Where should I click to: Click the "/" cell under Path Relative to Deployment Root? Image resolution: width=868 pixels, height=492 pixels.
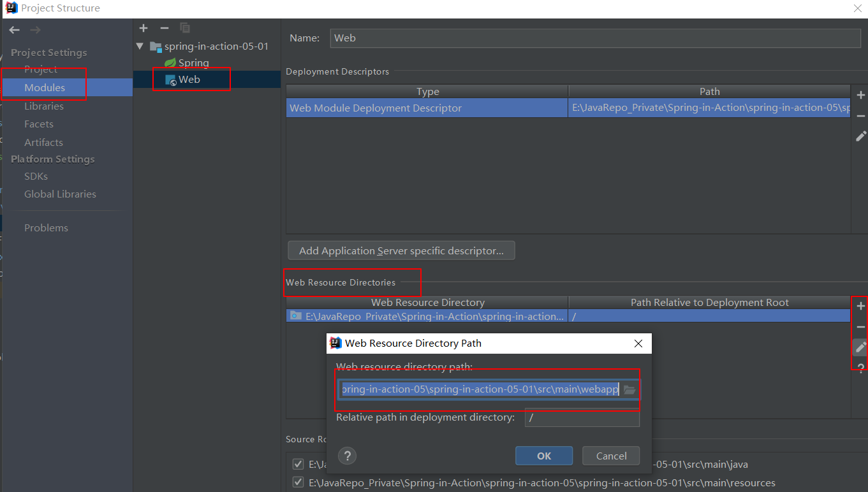coord(710,316)
